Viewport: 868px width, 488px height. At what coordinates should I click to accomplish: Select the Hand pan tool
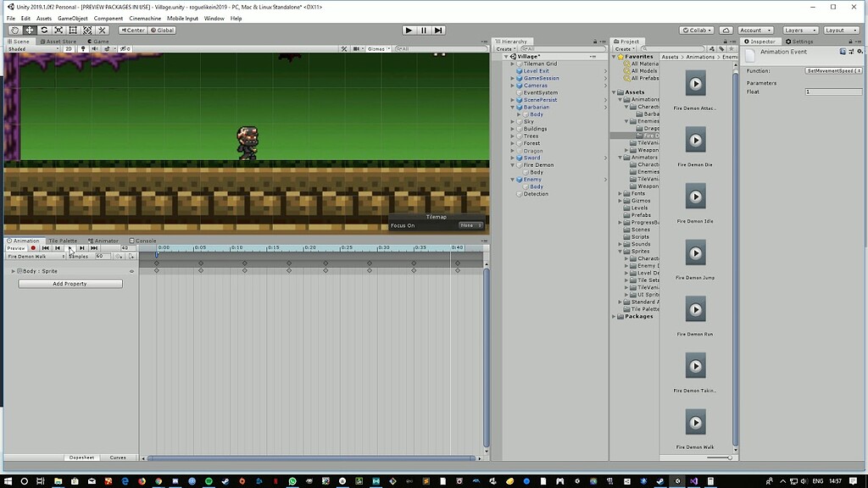tap(15, 30)
